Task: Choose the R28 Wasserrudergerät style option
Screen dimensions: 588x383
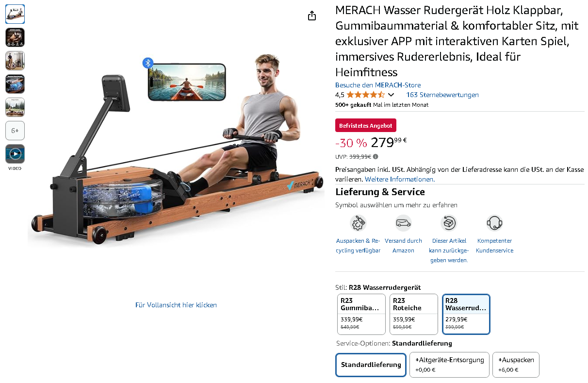Action: click(466, 314)
